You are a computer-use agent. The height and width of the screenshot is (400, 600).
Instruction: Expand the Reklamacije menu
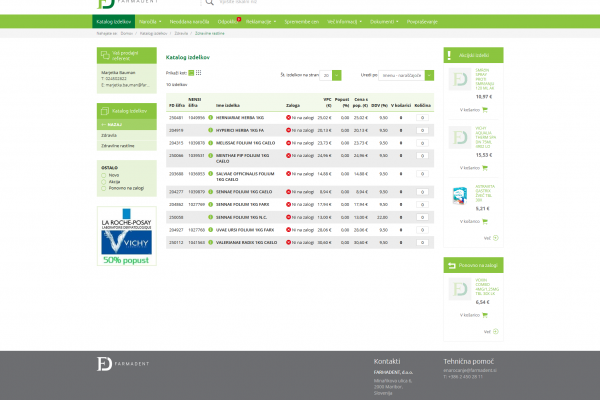[x=261, y=22]
